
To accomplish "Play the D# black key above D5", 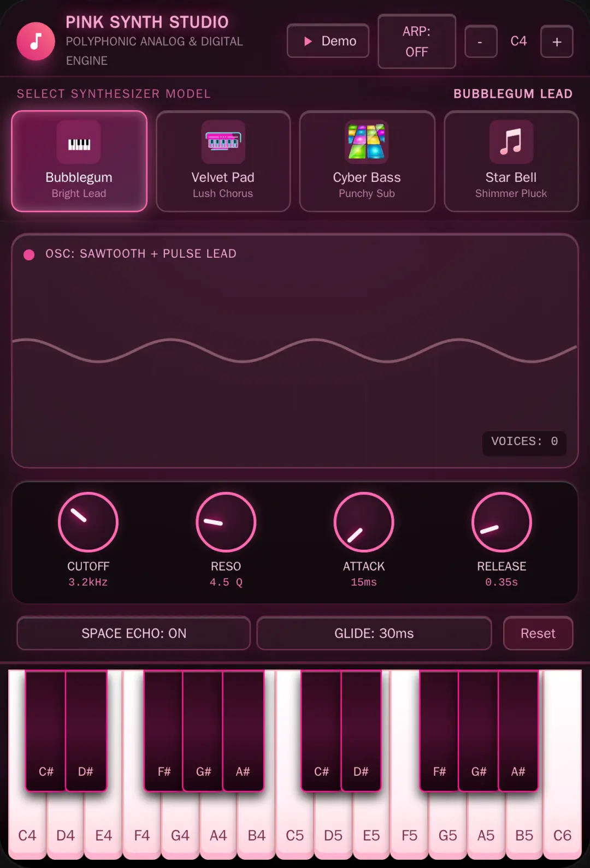I will pyautogui.click(x=361, y=732).
